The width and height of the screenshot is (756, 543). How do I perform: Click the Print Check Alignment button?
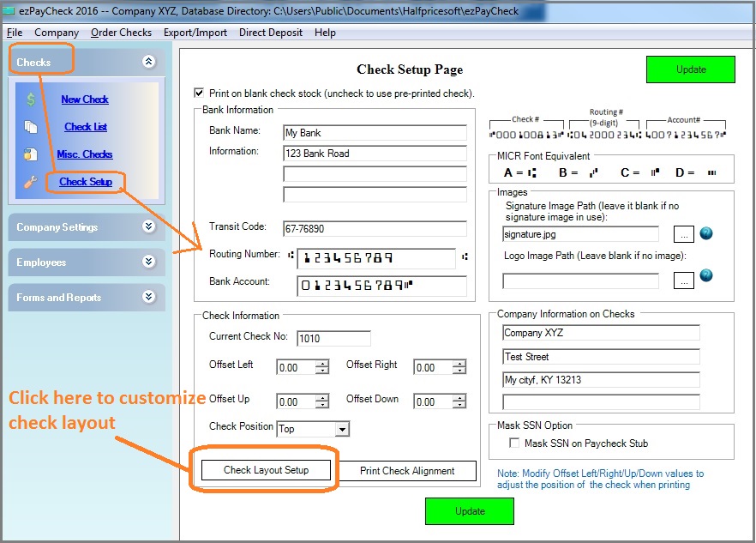click(407, 470)
